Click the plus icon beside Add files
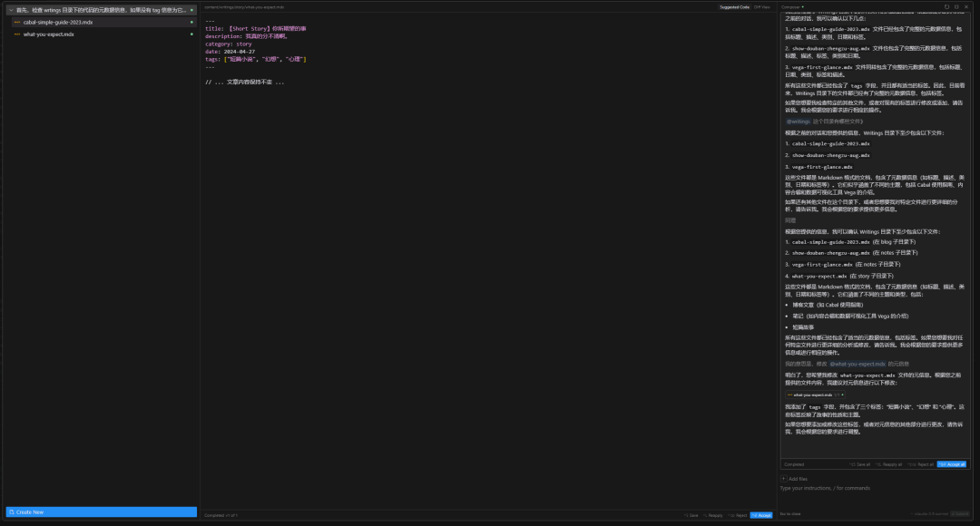Image resolution: width=980 pixels, height=526 pixels. pyautogui.click(x=784, y=479)
